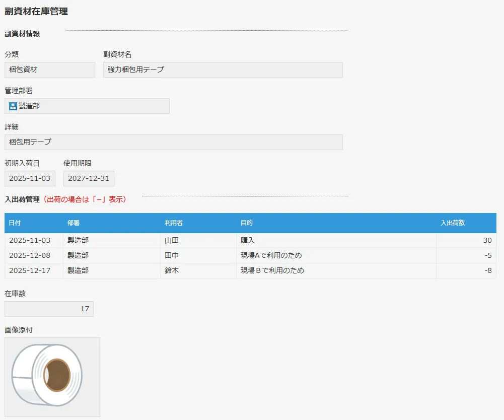Click the 入出荷数 column header
Image resolution: width=504 pixels, height=420 pixels.
pos(453,223)
